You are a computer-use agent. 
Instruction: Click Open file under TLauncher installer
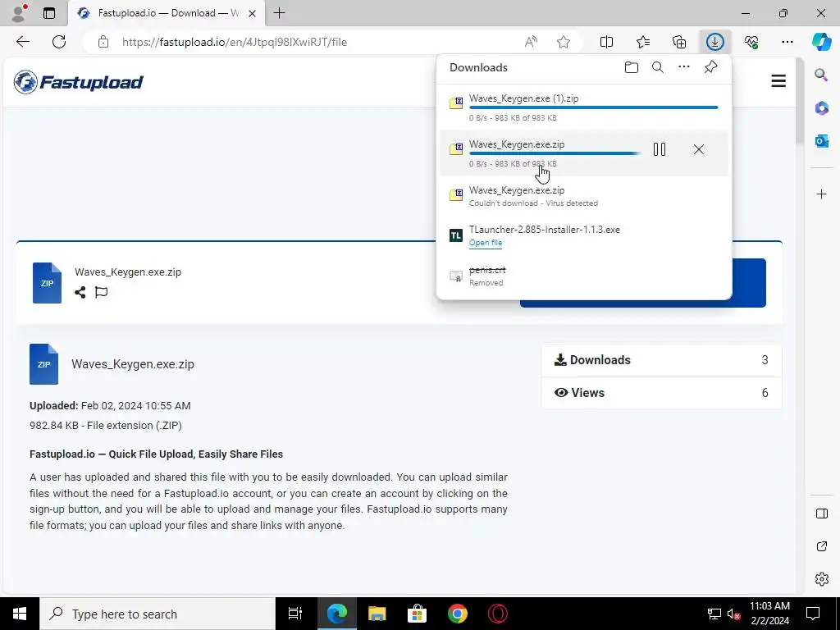486,243
